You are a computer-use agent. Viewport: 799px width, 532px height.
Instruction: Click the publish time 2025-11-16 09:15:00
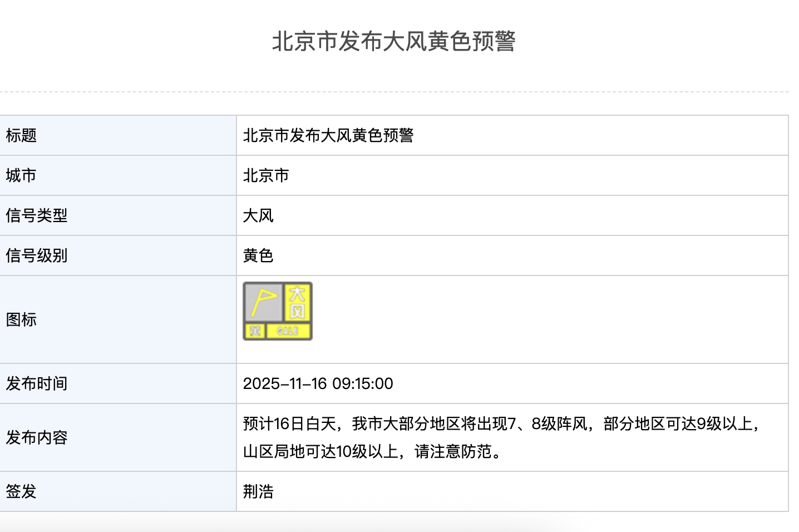(x=318, y=383)
